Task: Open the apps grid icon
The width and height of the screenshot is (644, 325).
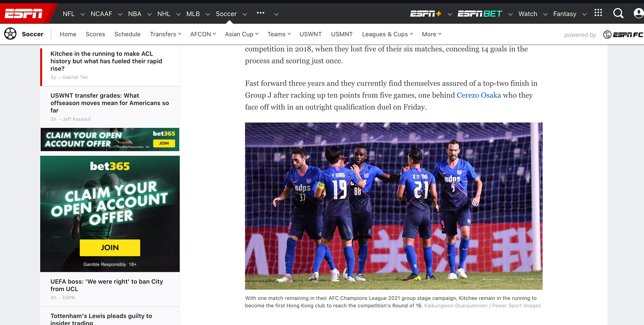Action: (598, 13)
